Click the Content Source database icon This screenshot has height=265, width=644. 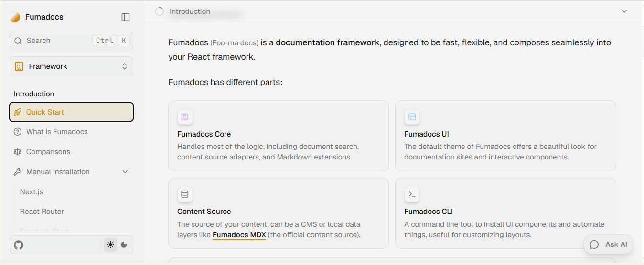(x=185, y=194)
